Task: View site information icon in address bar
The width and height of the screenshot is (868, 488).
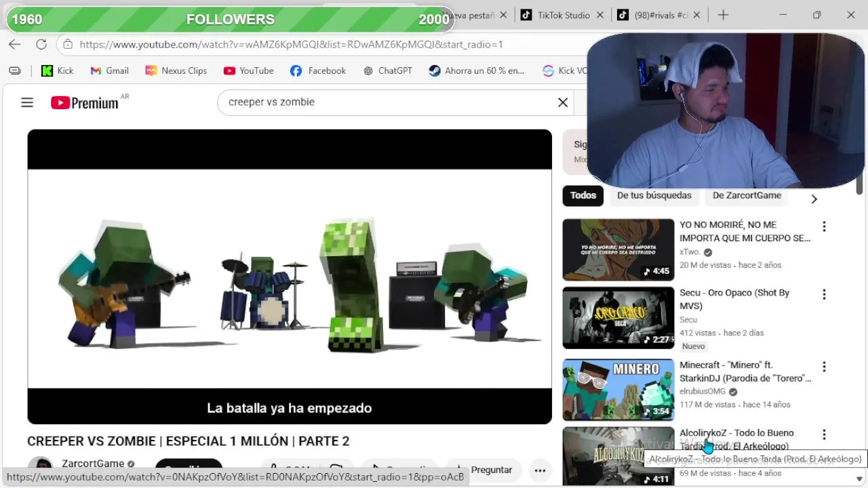Action: (x=67, y=45)
